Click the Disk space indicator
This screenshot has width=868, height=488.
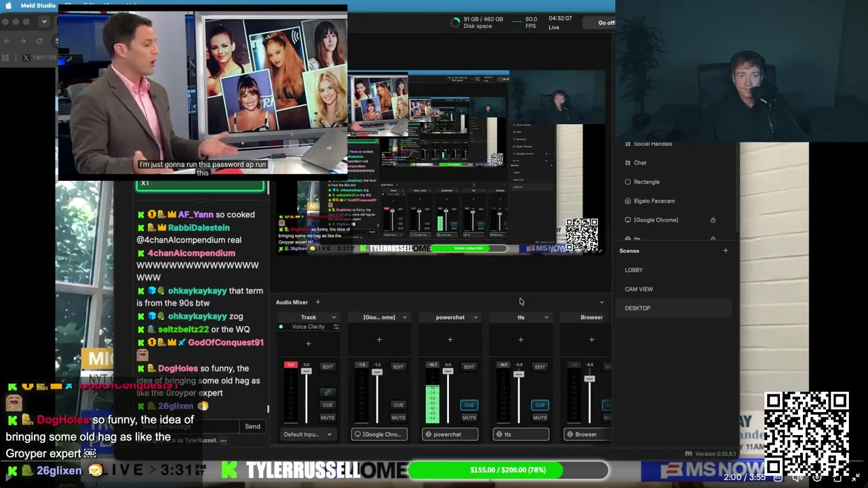coord(477,22)
